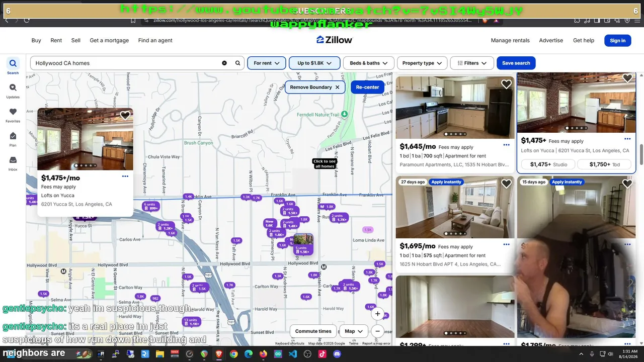Click the Sign in button
The image size is (644, 362).
coord(617,41)
